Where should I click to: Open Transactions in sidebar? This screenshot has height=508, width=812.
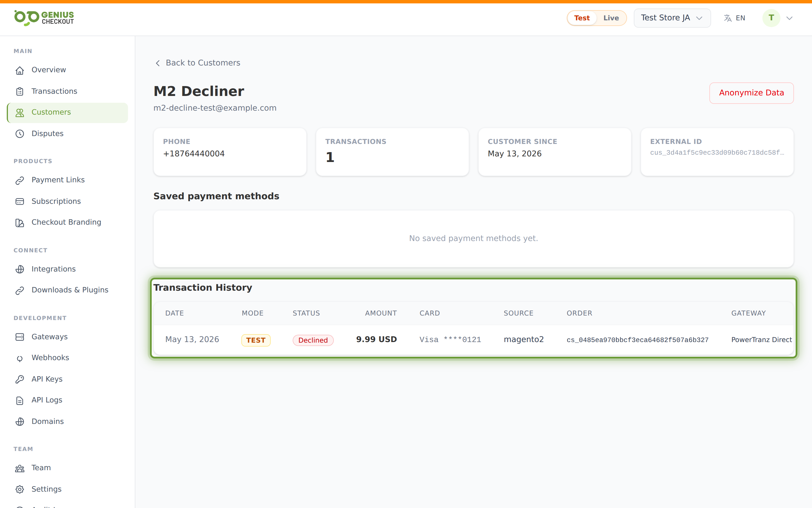pyautogui.click(x=67, y=91)
